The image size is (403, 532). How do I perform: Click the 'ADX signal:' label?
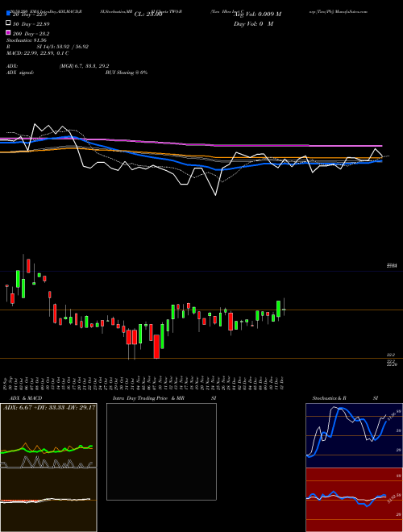[20, 73]
